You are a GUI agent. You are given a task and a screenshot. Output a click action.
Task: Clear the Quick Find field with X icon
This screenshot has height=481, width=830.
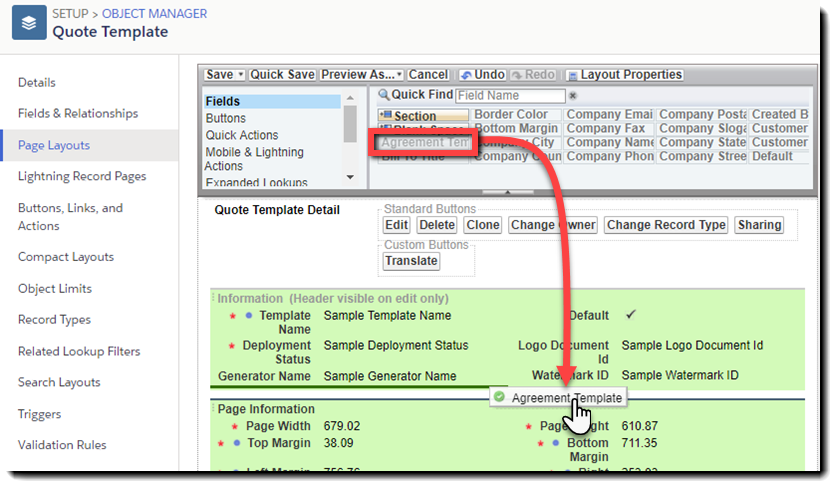(573, 96)
